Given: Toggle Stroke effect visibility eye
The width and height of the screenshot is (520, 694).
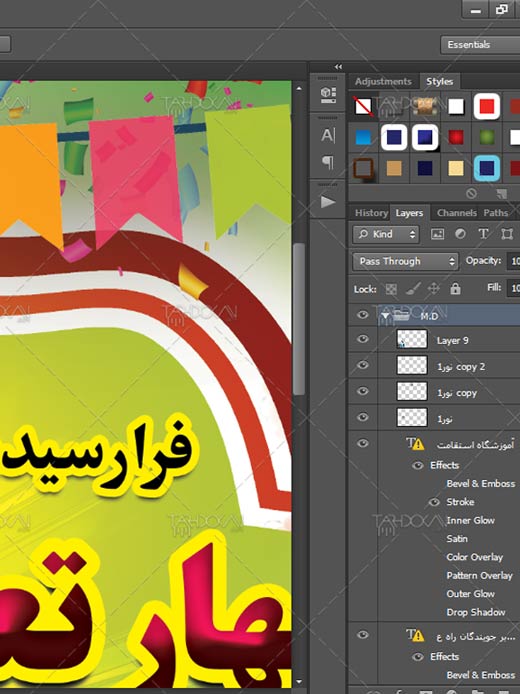Looking at the screenshot, I should (434, 502).
